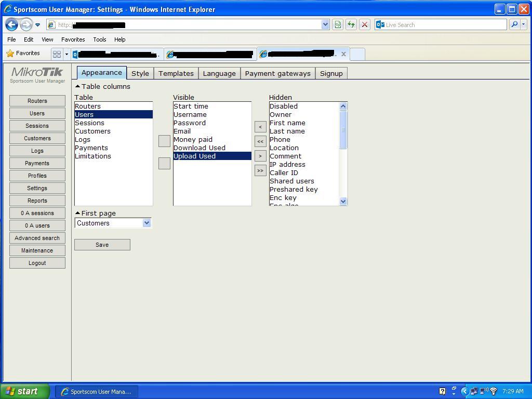Click the browser Back arrow button

click(11, 25)
